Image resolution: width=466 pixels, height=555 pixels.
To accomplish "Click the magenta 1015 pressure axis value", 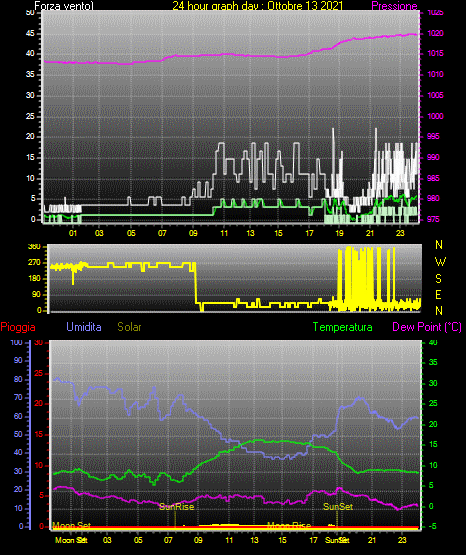I will point(435,53).
